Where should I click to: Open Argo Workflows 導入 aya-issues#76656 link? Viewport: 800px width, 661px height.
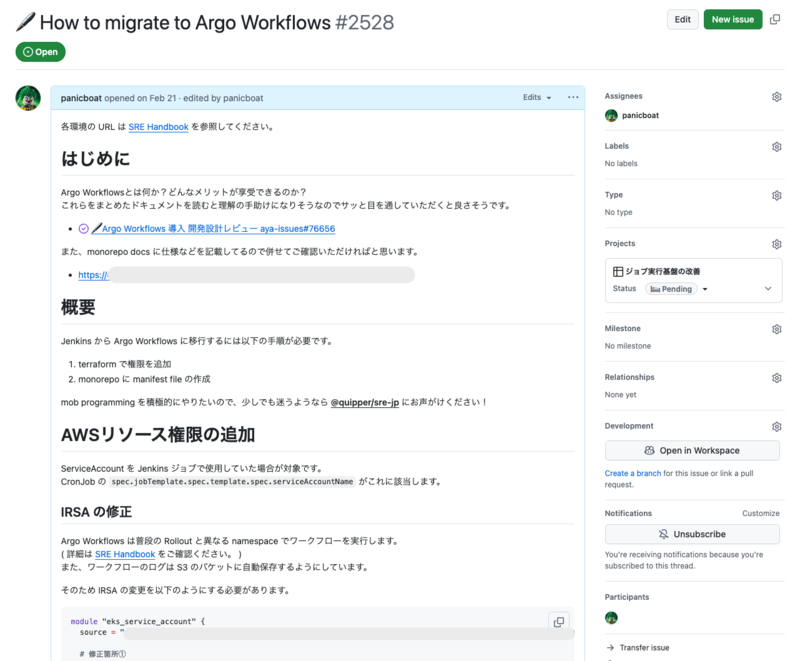tap(213, 229)
